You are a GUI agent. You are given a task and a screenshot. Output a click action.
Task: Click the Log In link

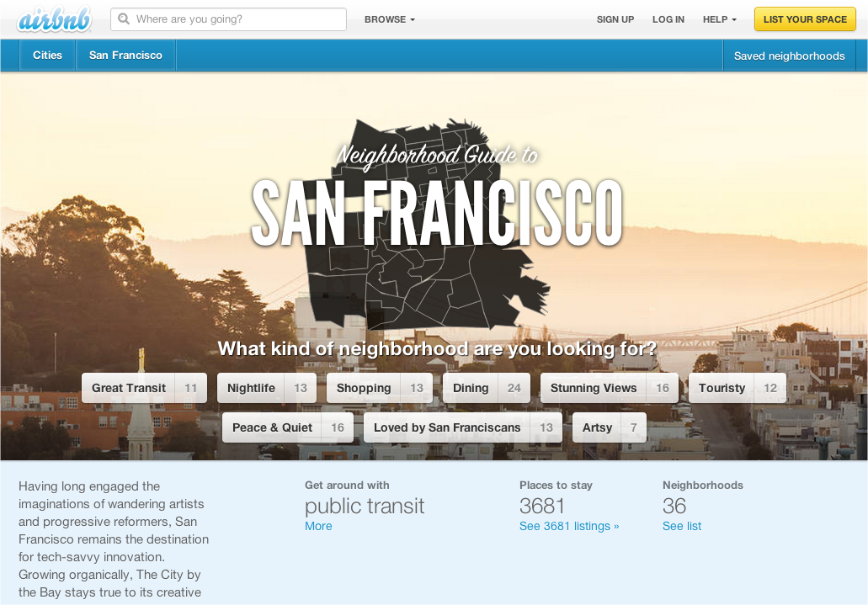[x=668, y=19]
